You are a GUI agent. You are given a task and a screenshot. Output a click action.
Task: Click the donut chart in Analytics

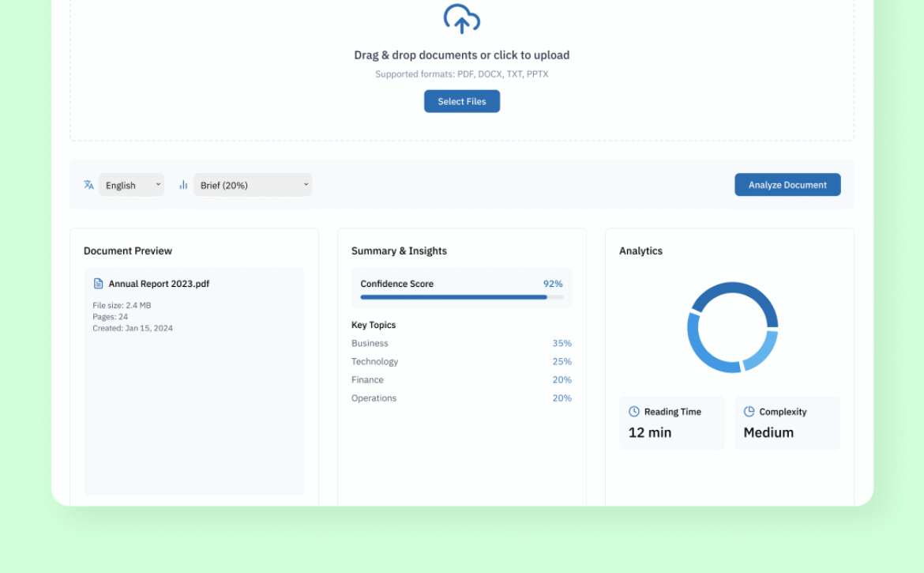tap(732, 326)
